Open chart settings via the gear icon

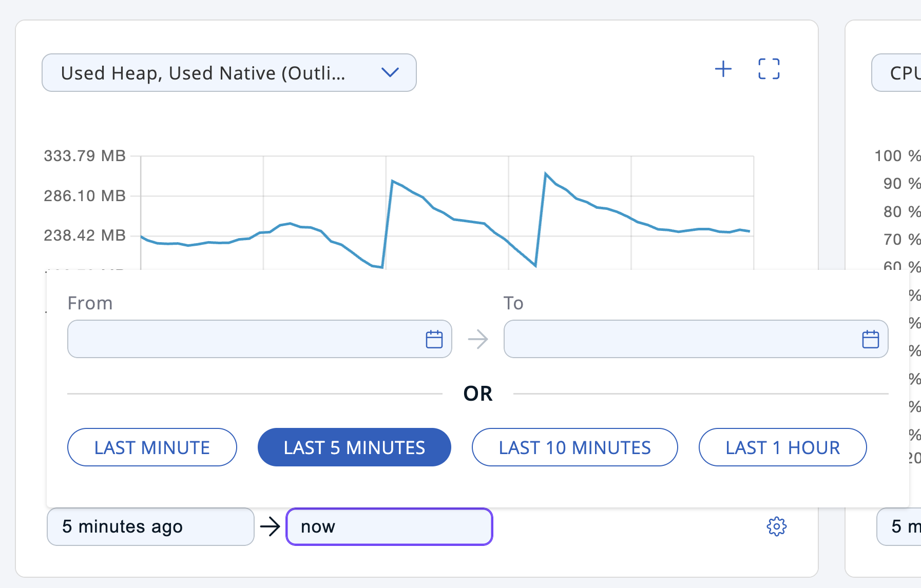[x=776, y=526]
